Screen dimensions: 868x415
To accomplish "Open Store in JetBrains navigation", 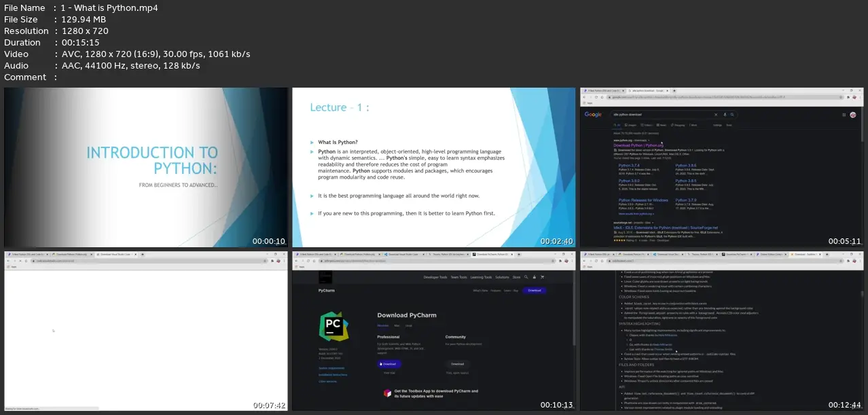I will pyautogui.click(x=516, y=277).
